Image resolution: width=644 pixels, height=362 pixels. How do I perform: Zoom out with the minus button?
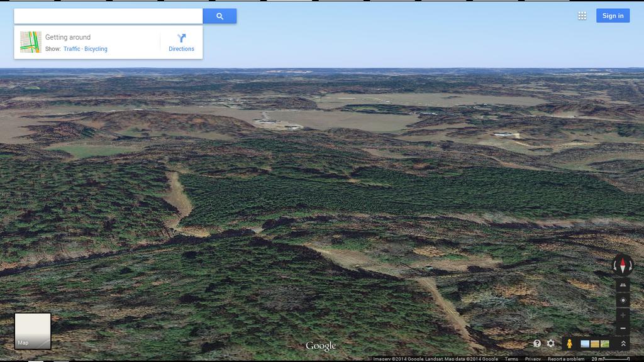tap(623, 328)
